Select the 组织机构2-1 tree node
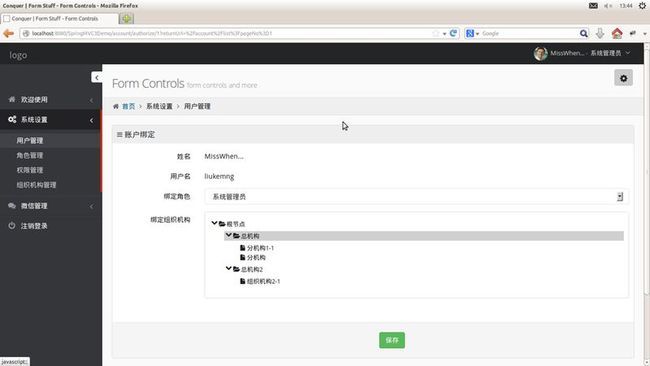This screenshot has height=366, width=650. click(x=264, y=281)
